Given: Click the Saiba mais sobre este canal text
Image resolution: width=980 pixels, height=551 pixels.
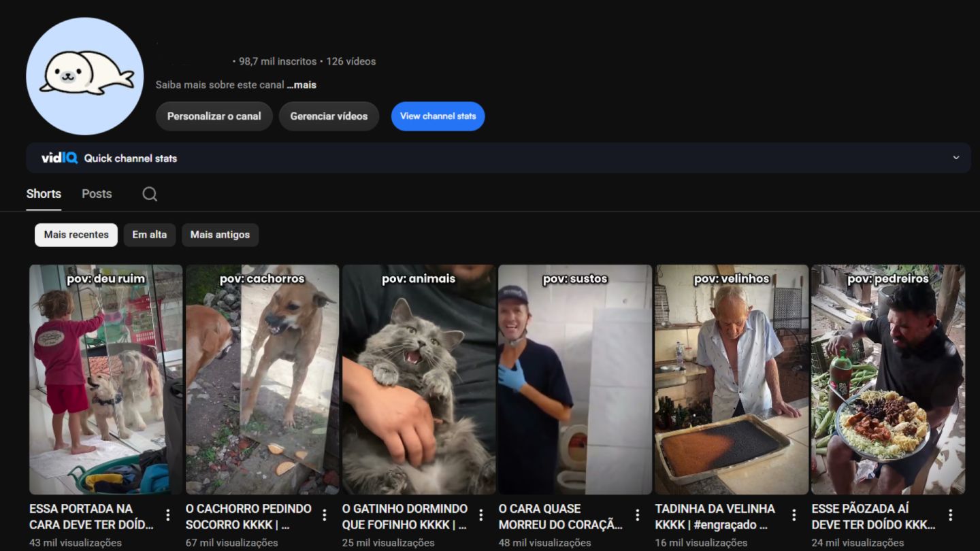Looking at the screenshot, I should (220, 85).
